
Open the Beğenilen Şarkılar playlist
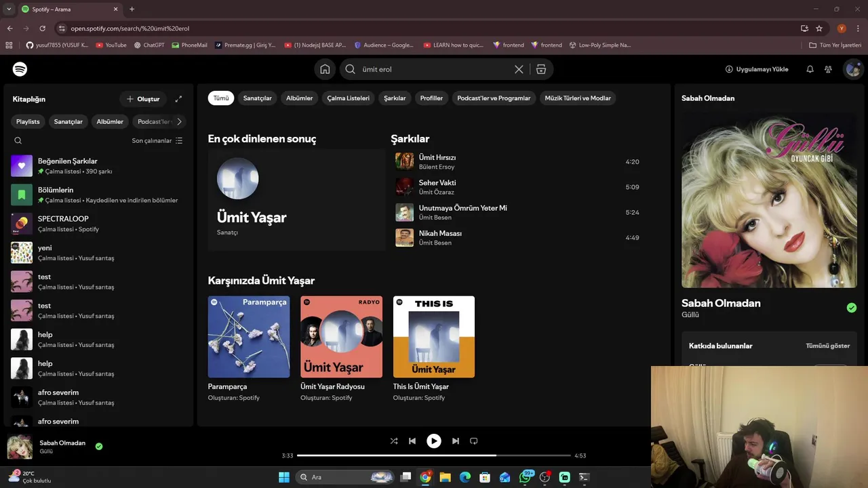point(98,166)
